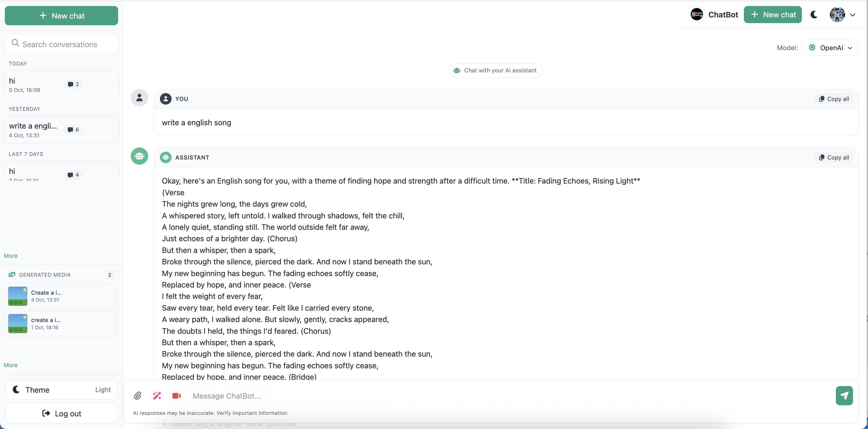868x429 pixels.
Task: Show more conversations via More link
Action: [11, 256]
